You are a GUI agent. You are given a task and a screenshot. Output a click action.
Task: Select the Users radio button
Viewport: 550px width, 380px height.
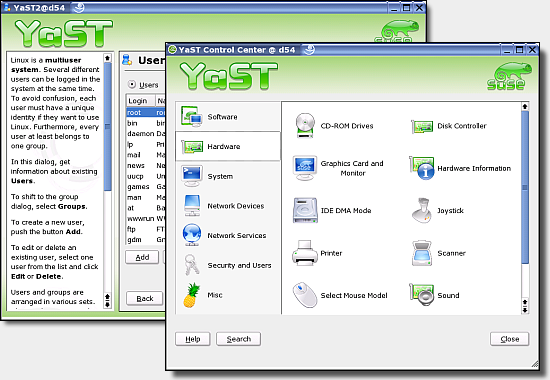click(132, 85)
